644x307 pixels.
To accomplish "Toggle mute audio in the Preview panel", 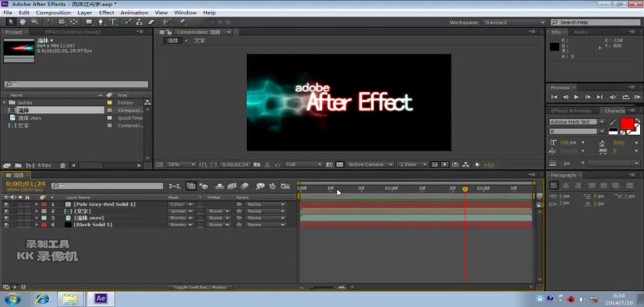I will (613, 97).
